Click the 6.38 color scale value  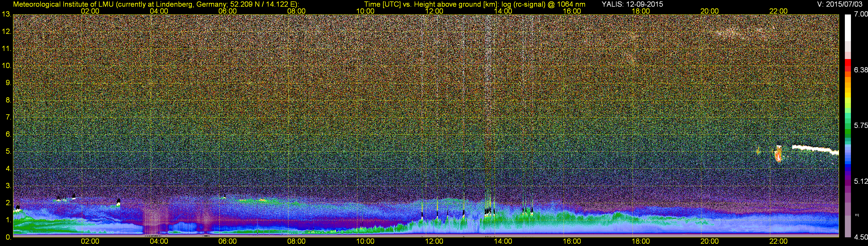coord(861,70)
